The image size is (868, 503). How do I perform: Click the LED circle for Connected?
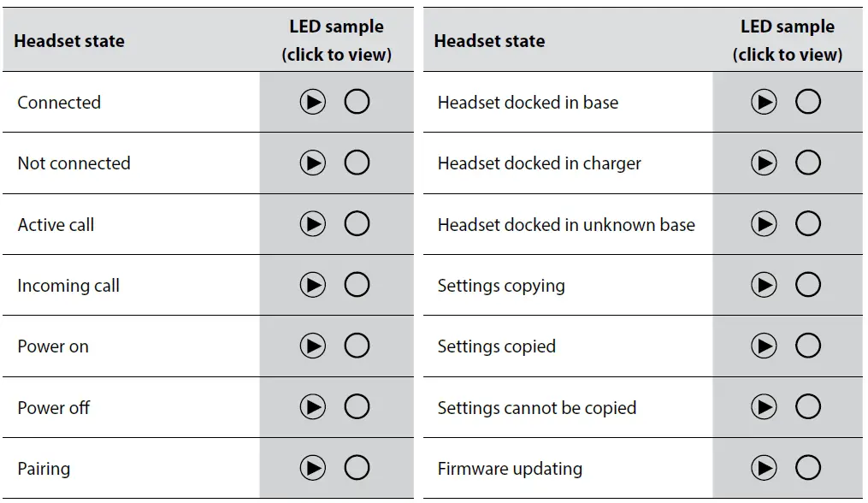357,103
